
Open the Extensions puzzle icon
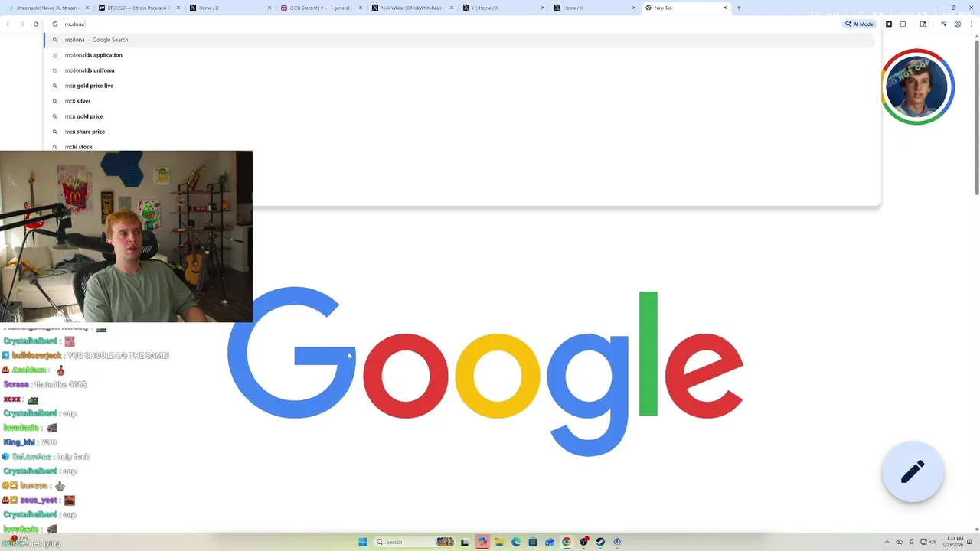[x=903, y=24]
